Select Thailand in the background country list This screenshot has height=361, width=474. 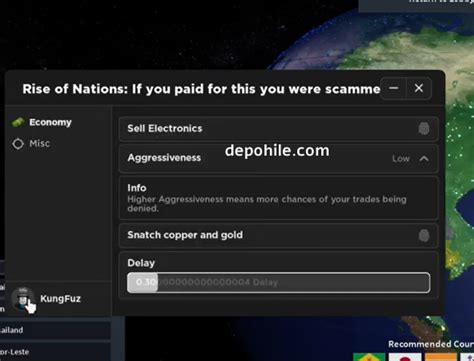(55, 330)
